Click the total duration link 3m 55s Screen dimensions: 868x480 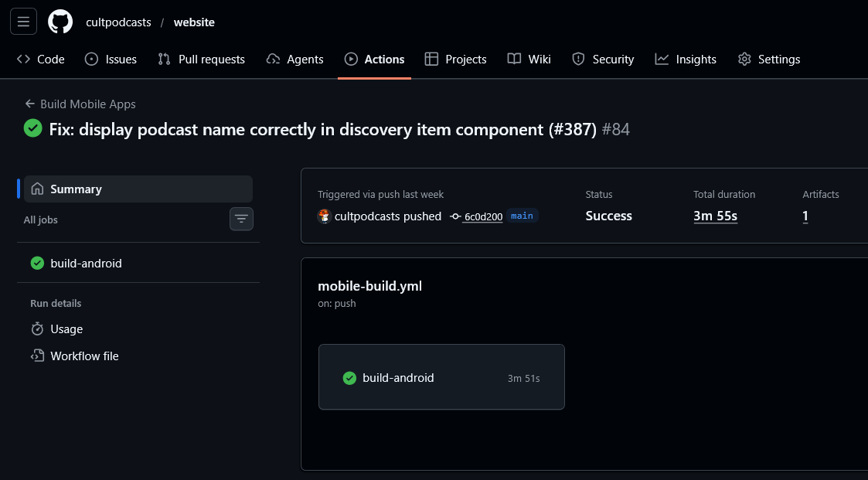click(x=715, y=216)
